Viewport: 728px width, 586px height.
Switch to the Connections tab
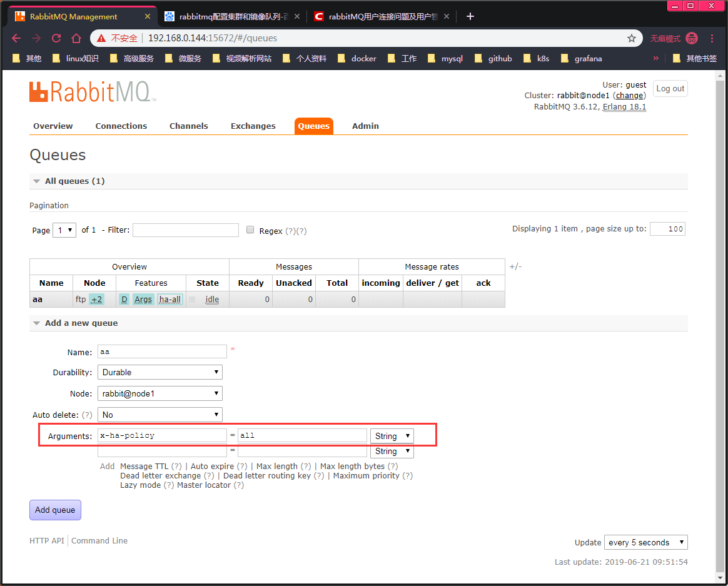121,126
